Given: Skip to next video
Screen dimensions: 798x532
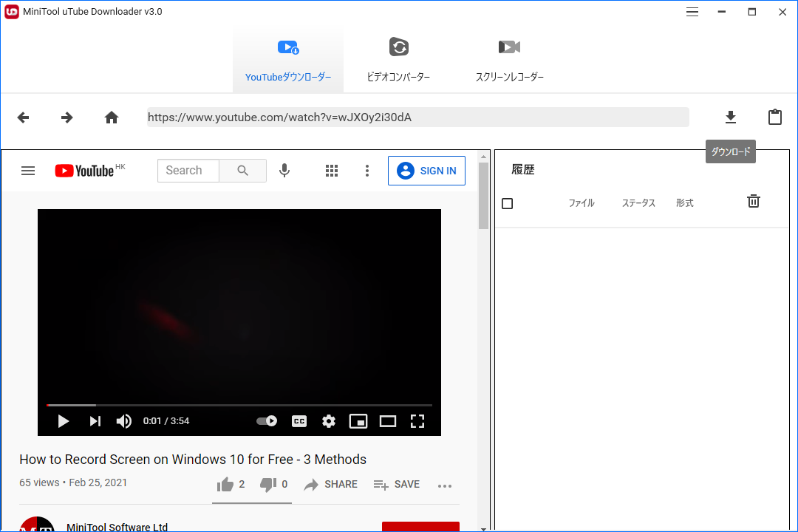Looking at the screenshot, I should tap(95, 421).
